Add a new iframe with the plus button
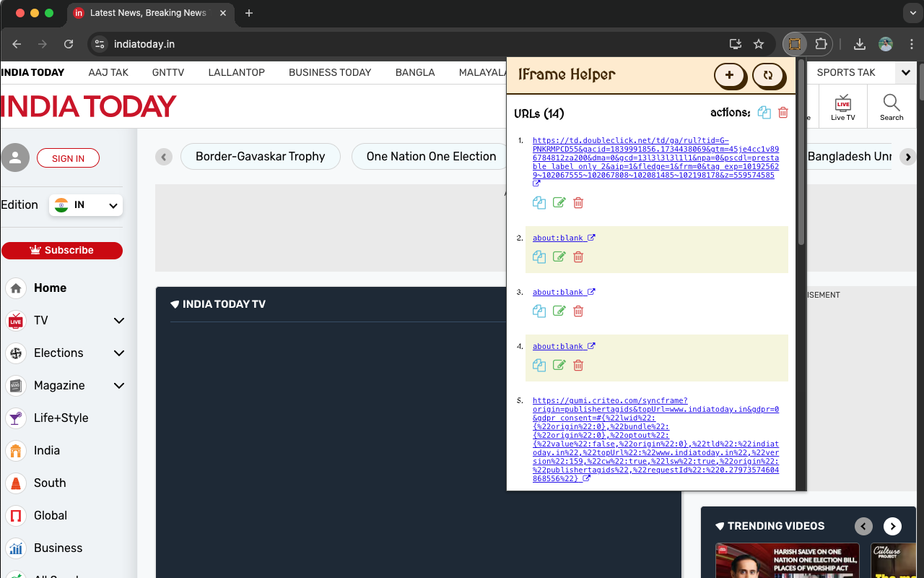Viewport: 924px width, 578px height. point(730,75)
